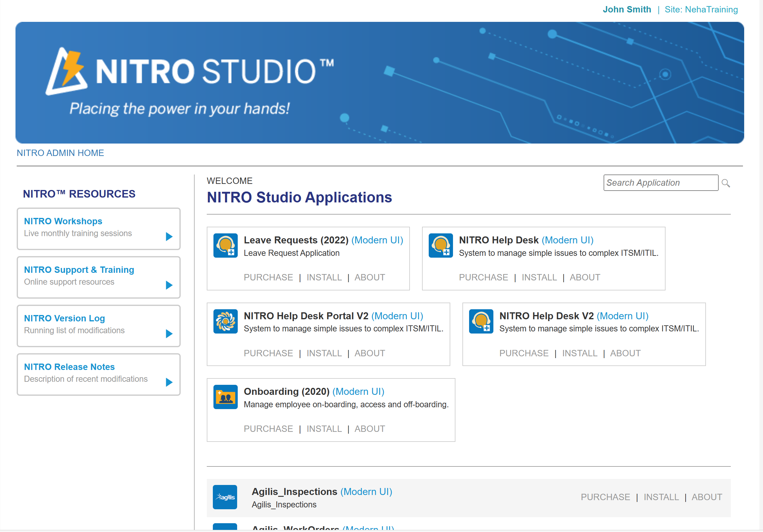Open the NITRO Version Log link
This screenshot has width=763, height=532.
(x=64, y=318)
